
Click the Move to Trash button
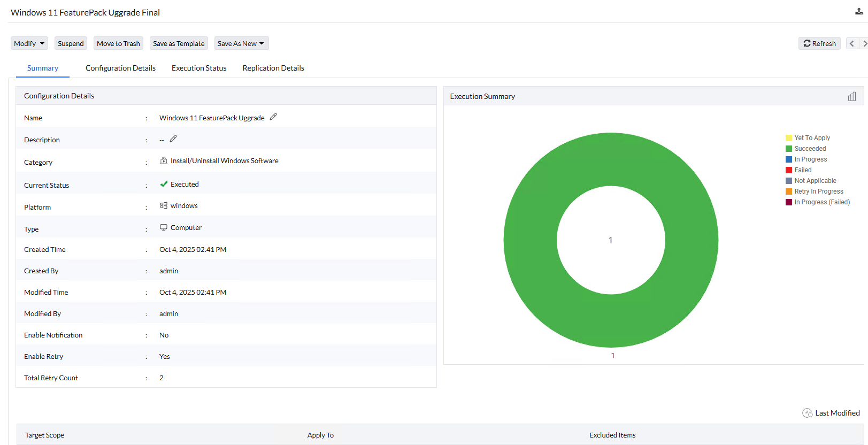tap(118, 43)
